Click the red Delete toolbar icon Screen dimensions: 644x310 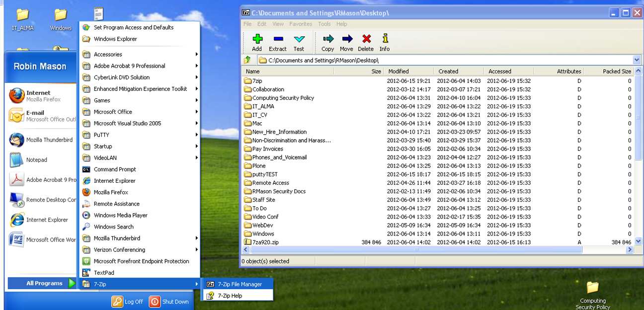366,39
